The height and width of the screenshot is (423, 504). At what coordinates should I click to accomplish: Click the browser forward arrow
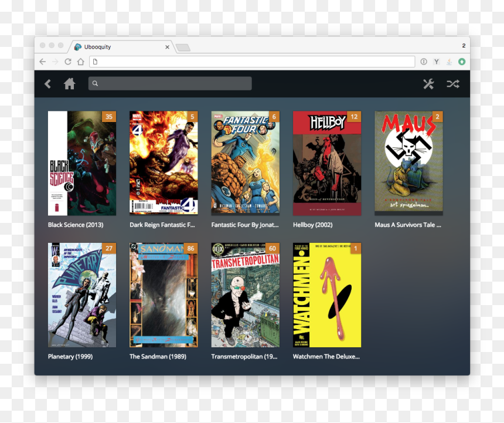click(x=55, y=62)
